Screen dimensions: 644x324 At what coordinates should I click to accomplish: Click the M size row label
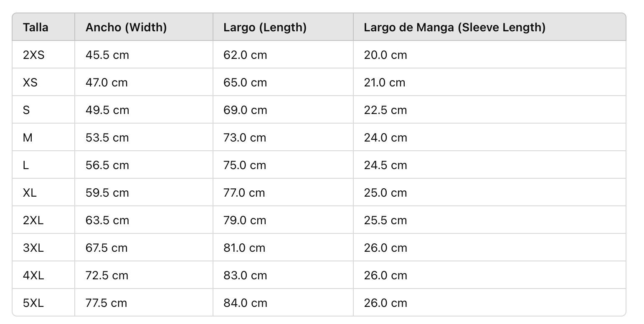click(x=28, y=138)
